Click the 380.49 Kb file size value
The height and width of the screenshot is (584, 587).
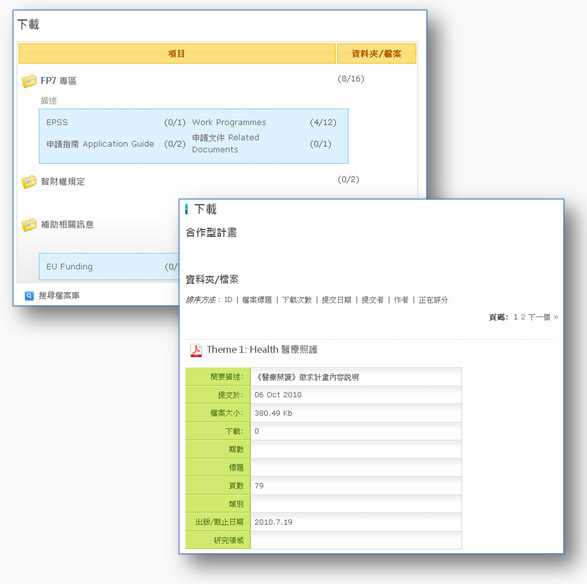click(x=273, y=413)
